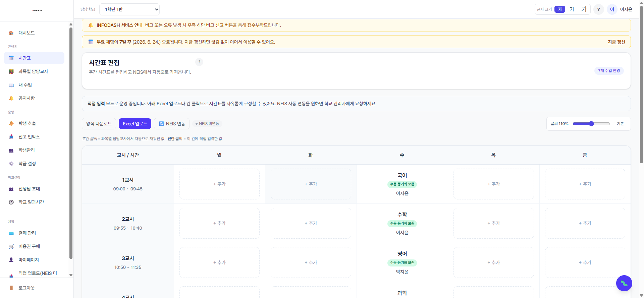Click the 선생님 초대 icon

point(11,189)
